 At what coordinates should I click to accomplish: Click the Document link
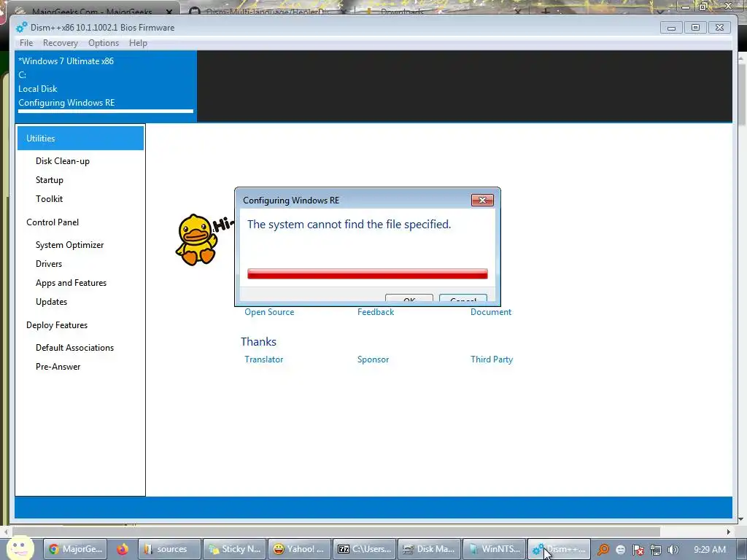coord(491,312)
